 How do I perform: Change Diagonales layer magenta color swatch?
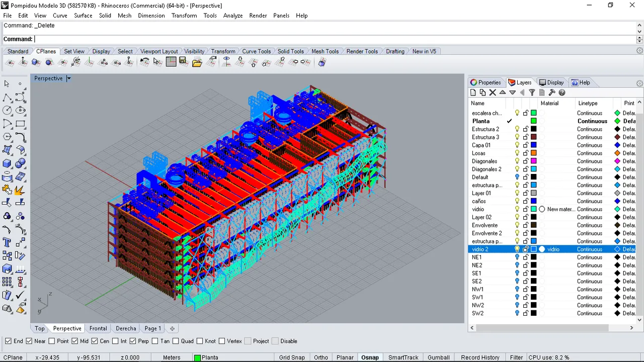(534, 161)
